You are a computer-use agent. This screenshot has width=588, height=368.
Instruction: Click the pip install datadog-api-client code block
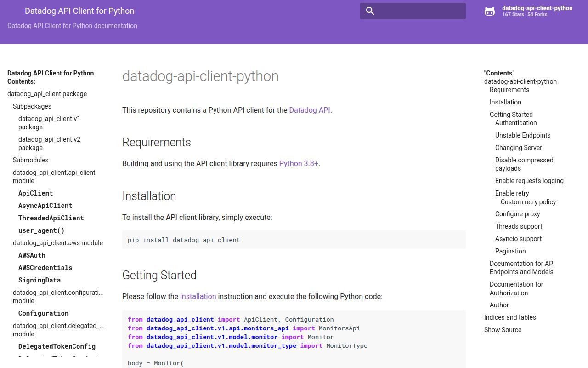click(x=294, y=240)
